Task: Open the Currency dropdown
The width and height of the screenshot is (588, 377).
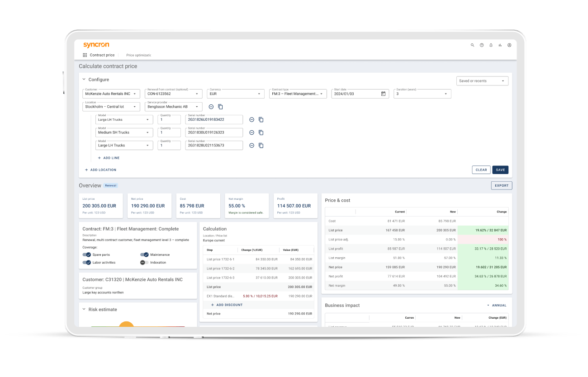Action: click(x=259, y=94)
